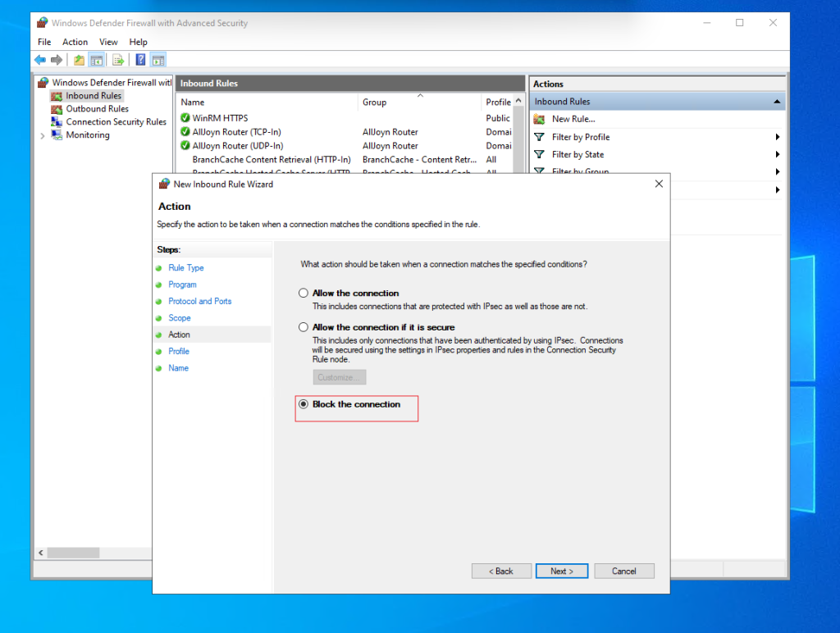This screenshot has width=840, height=633.
Task: Expand the Filter by State submenu
Action: pyautogui.click(x=777, y=154)
